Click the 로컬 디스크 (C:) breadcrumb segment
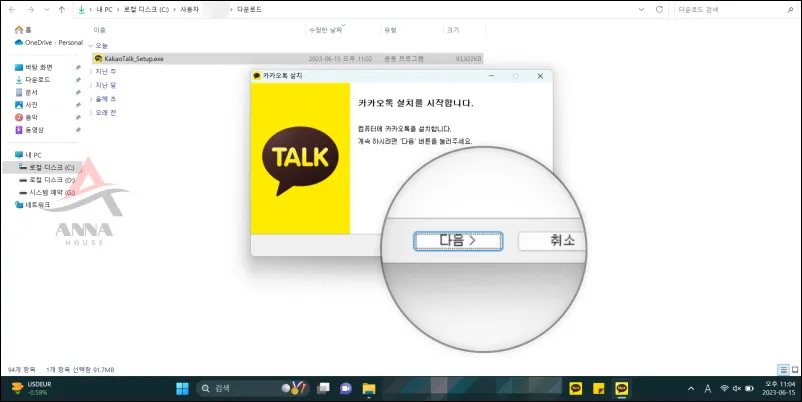The image size is (802, 402). pyautogui.click(x=146, y=9)
